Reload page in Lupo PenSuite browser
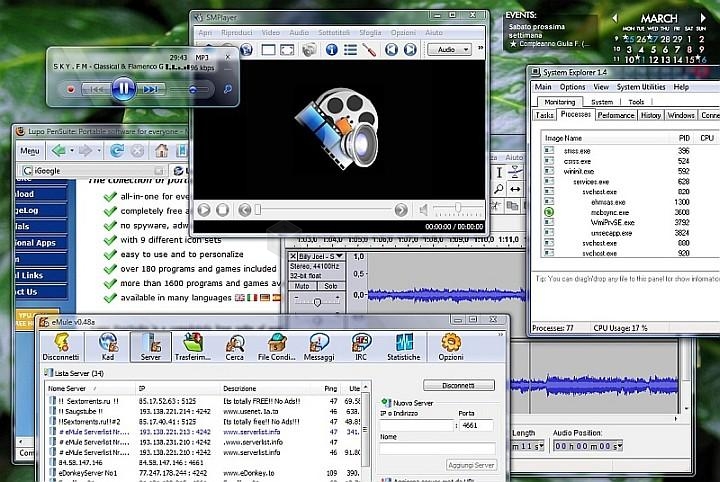Viewport: 720px width, 482px height. (117, 151)
